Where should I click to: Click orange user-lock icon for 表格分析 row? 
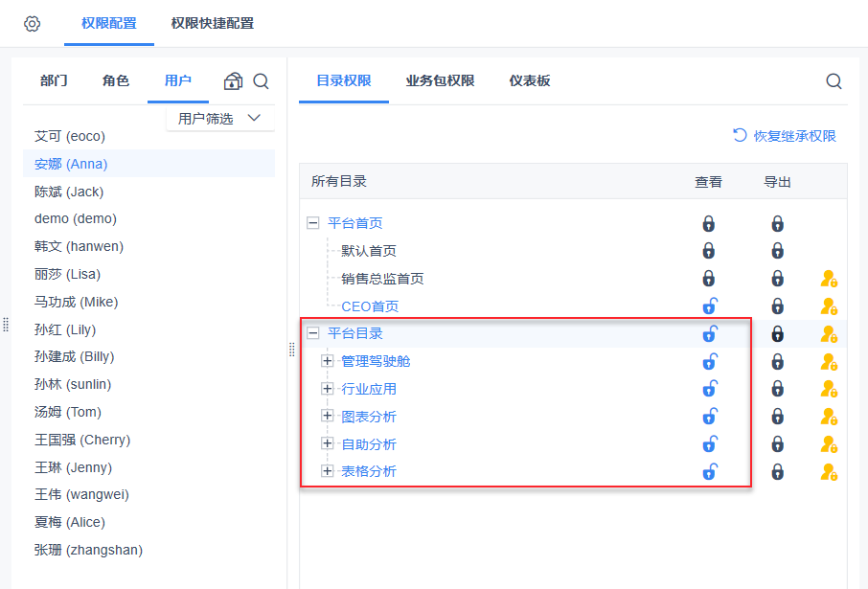coord(829,472)
